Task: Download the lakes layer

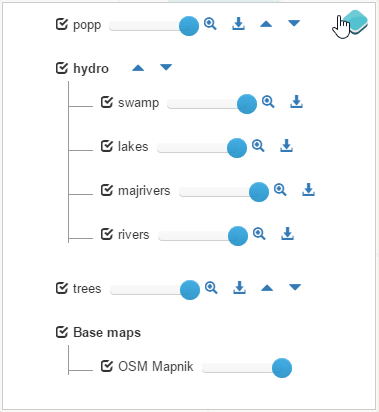Action: click(x=286, y=146)
